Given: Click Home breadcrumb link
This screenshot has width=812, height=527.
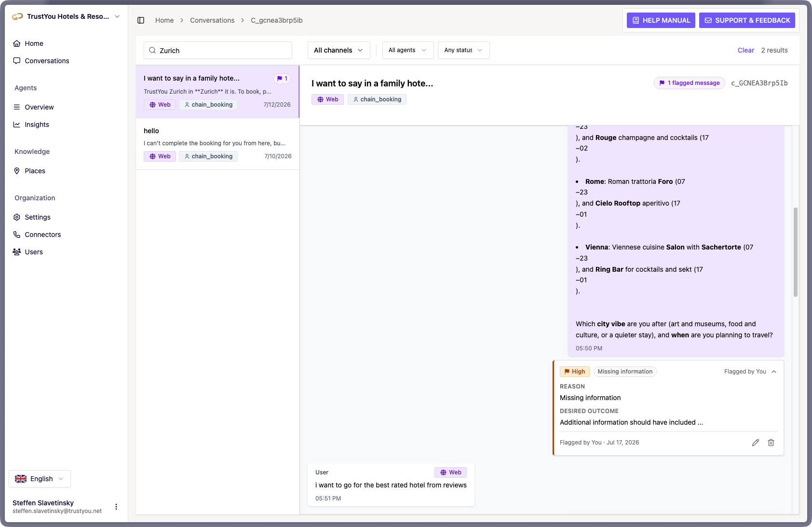Looking at the screenshot, I should [164, 20].
